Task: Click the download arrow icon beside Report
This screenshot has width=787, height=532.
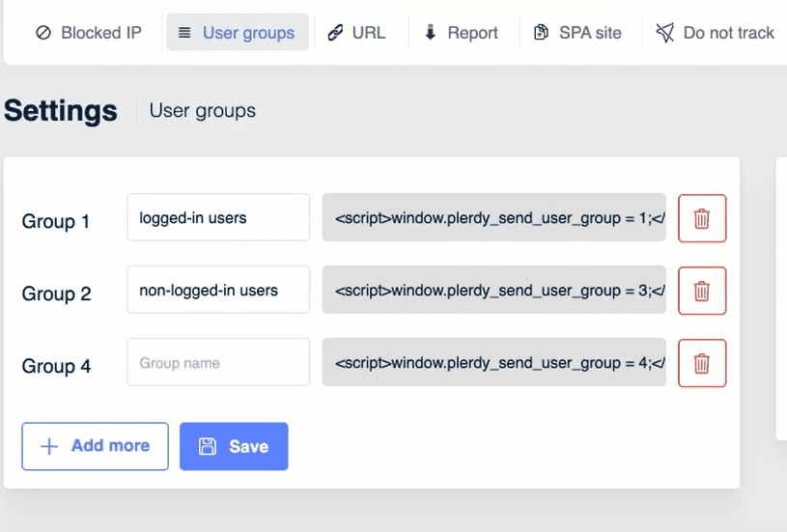Action: [x=431, y=33]
